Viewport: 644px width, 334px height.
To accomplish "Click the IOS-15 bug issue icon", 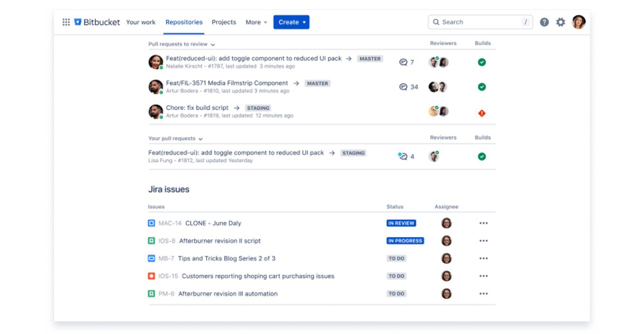I will coord(151,276).
